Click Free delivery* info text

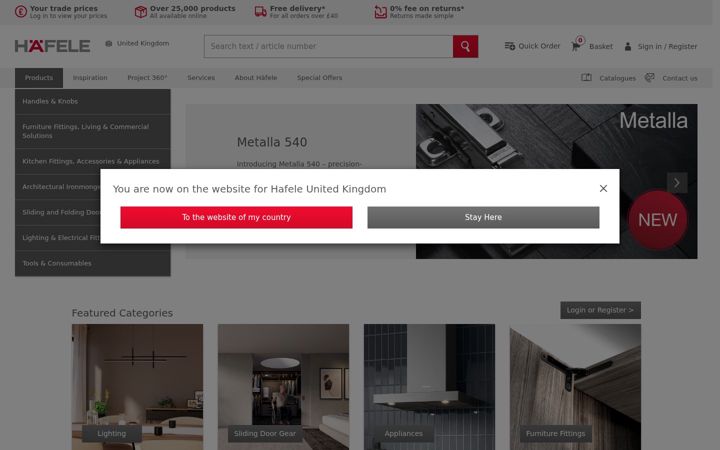click(x=298, y=8)
